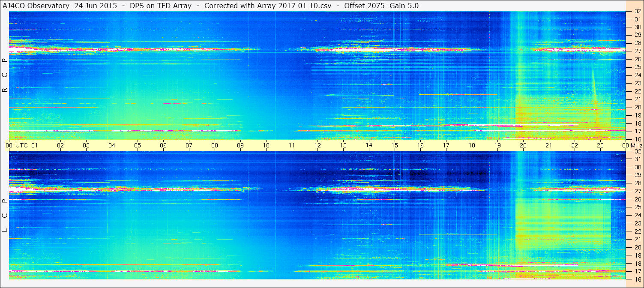644x288 pixels.
Task: Click the AJ4CO Observatory title text
Action: (36, 6)
